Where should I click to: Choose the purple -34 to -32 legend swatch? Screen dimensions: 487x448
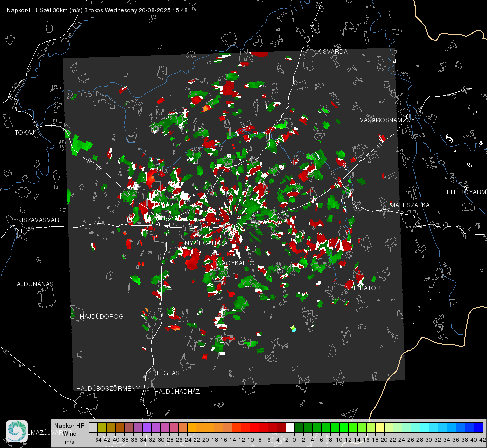click(x=147, y=427)
